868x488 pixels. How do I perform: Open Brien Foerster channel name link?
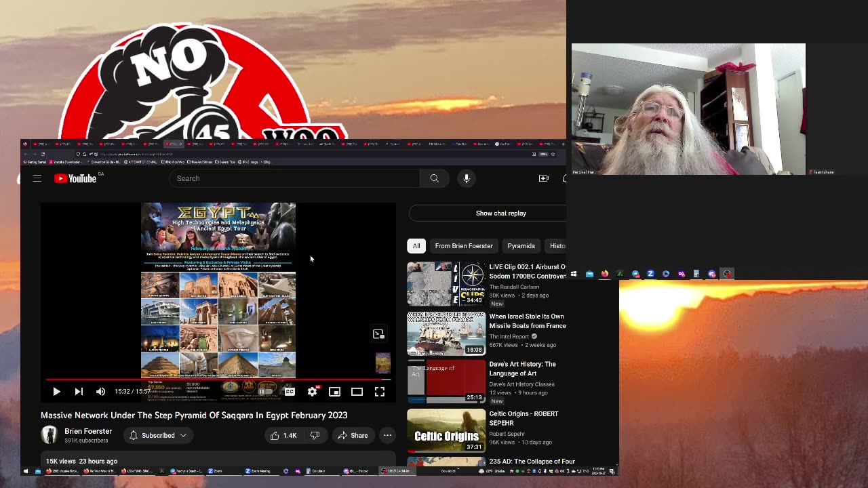coord(88,431)
